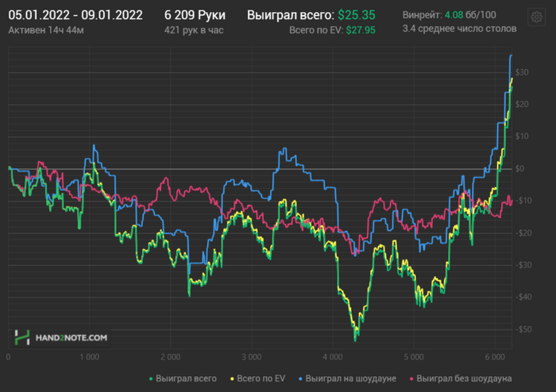The height and width of the screenshot is (392, 556).
Task: Click the $30 y-axis label
Action: pyautogui.click(x=522, y=72)
